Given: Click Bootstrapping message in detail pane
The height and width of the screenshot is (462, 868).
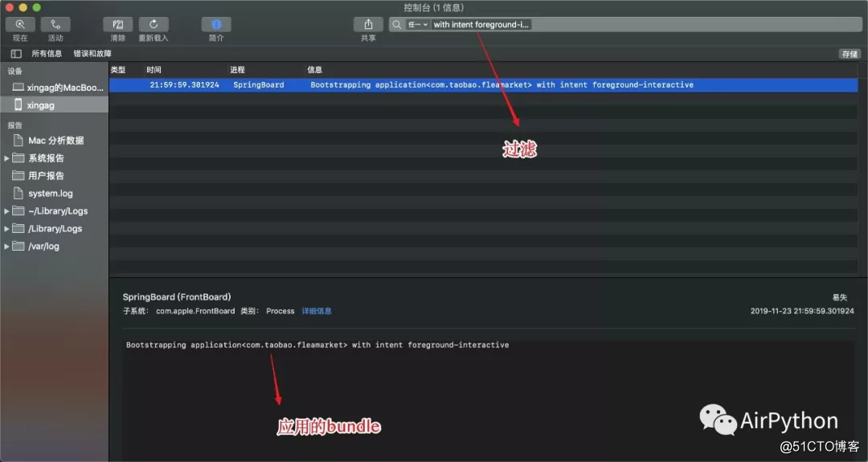Looking at the screenshot, I should point(317,345).
